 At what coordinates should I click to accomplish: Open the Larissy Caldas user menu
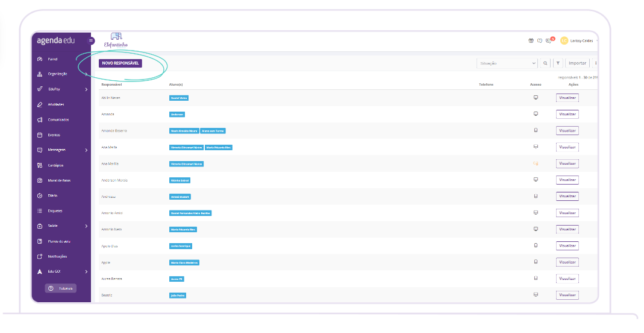(x=581, y=40)
